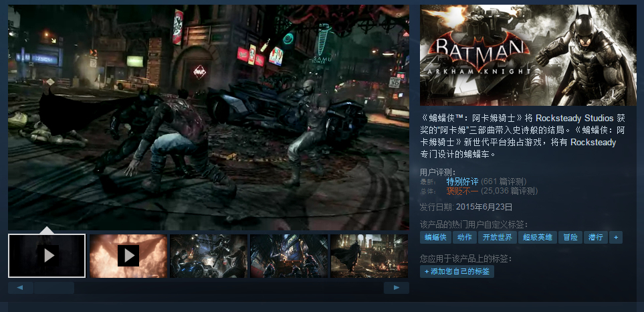This screenshot has width=644, height=312.
Task: Click the 冒险 tag
Action: pyautogui.click(x=570, y=237)
